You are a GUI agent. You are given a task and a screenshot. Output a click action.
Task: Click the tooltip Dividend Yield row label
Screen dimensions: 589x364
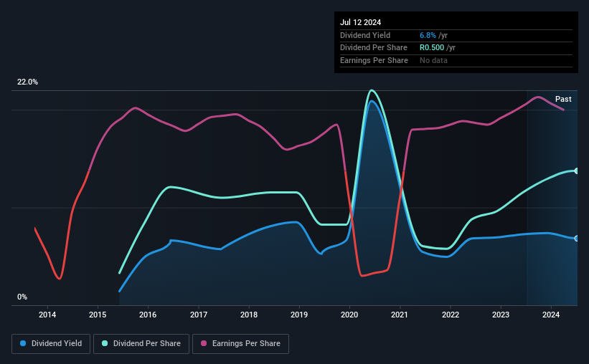pyautogui.click(x=365, y=35)
